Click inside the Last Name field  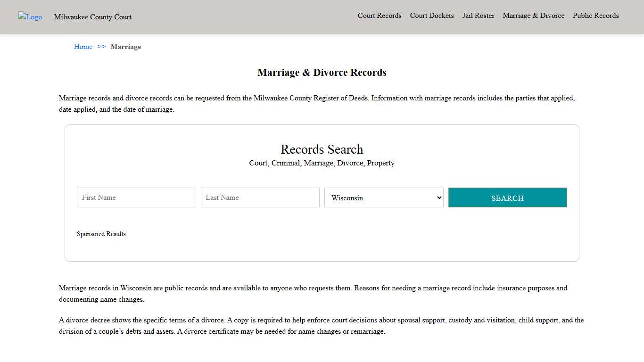click(x=260, y=197)
